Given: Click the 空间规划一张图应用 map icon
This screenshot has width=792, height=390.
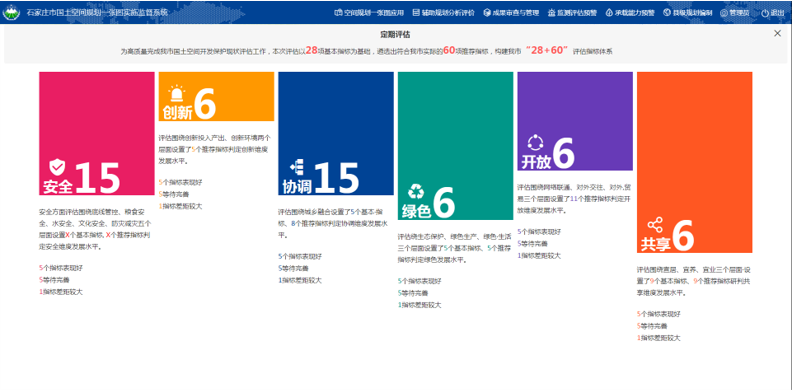Looking at the screenshot, I should point(338,13).
